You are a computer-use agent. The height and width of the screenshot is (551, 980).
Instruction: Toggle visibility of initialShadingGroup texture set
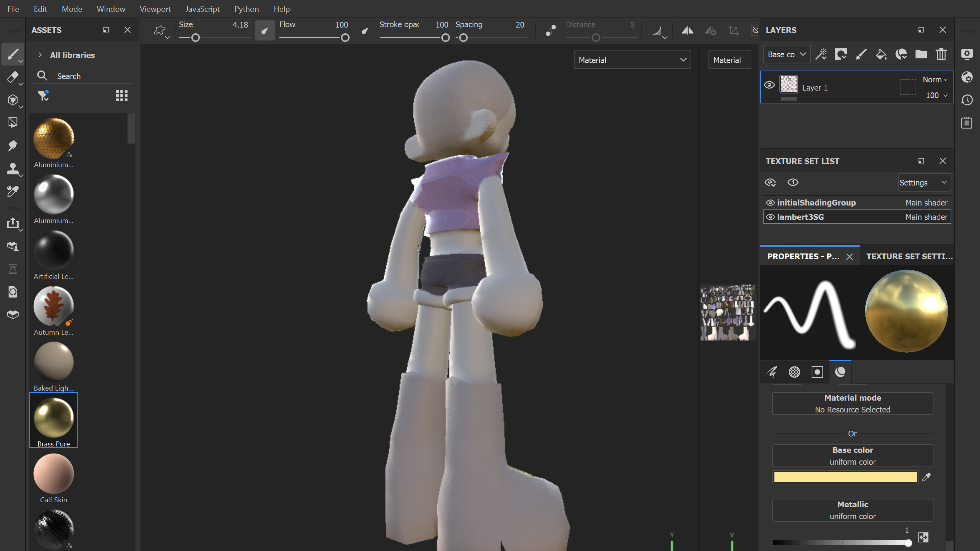point(770,203)
